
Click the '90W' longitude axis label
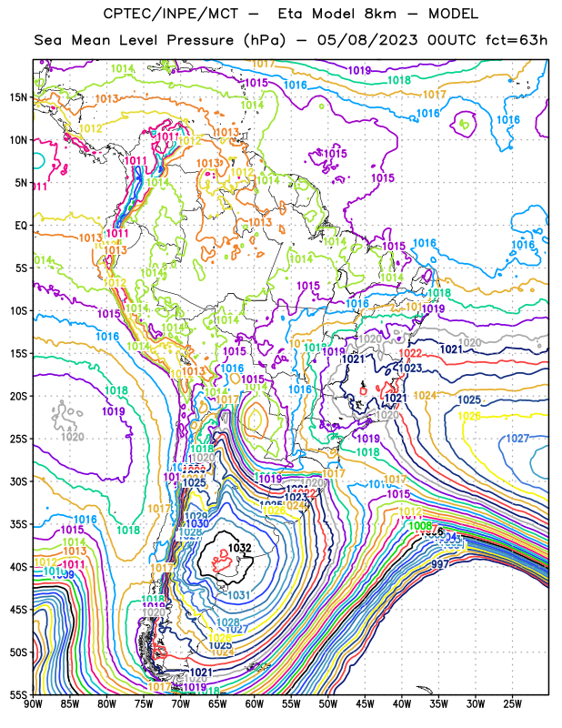click(x=33, y=704)
